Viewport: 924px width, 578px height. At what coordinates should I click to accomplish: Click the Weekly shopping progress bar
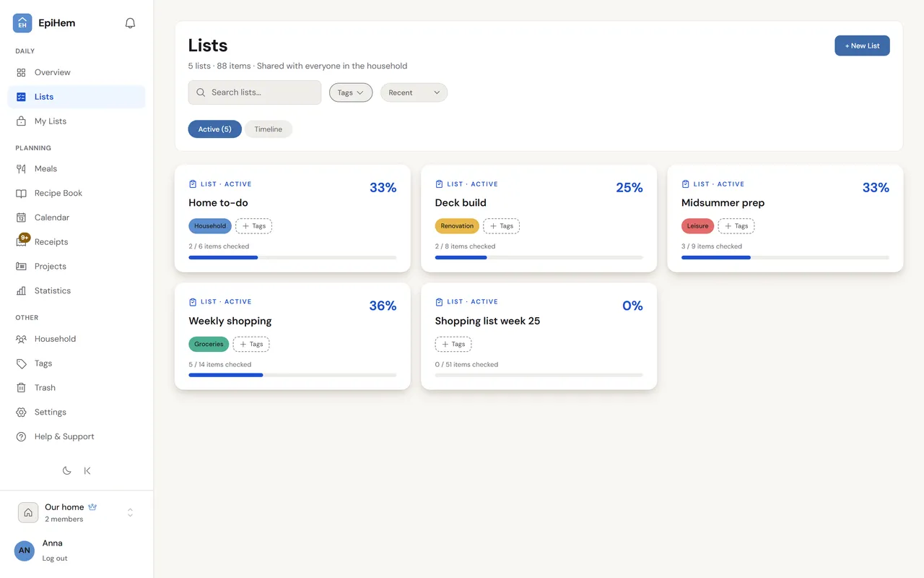[292, 375]
